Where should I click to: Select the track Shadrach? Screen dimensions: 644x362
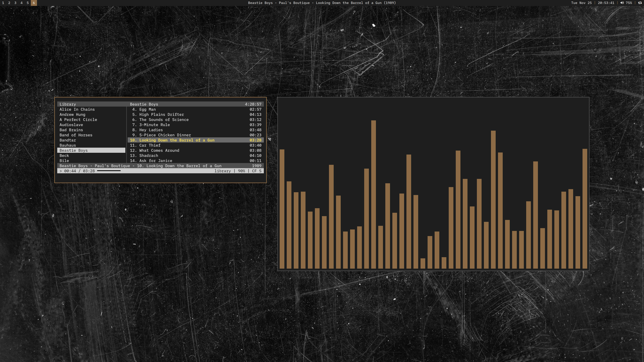click(x=148, y=156)
